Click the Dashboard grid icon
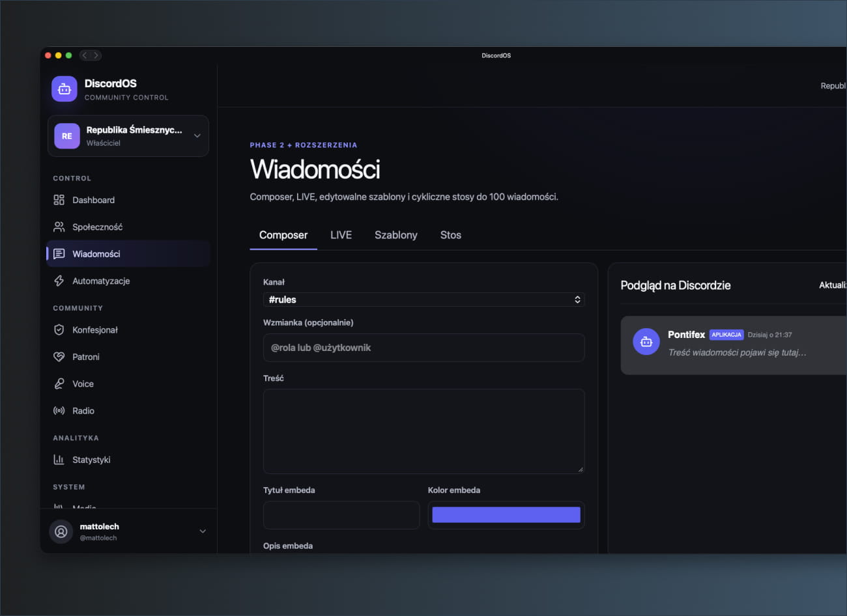Image resolution: width=847 pixels, height=616 pixels. 59,200
